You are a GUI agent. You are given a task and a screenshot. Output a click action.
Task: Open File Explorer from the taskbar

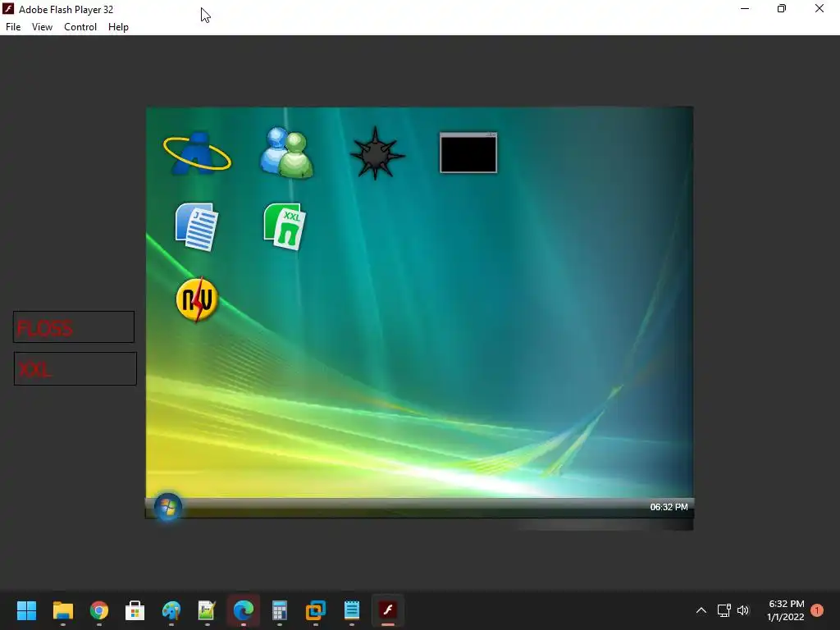point(62,610)
